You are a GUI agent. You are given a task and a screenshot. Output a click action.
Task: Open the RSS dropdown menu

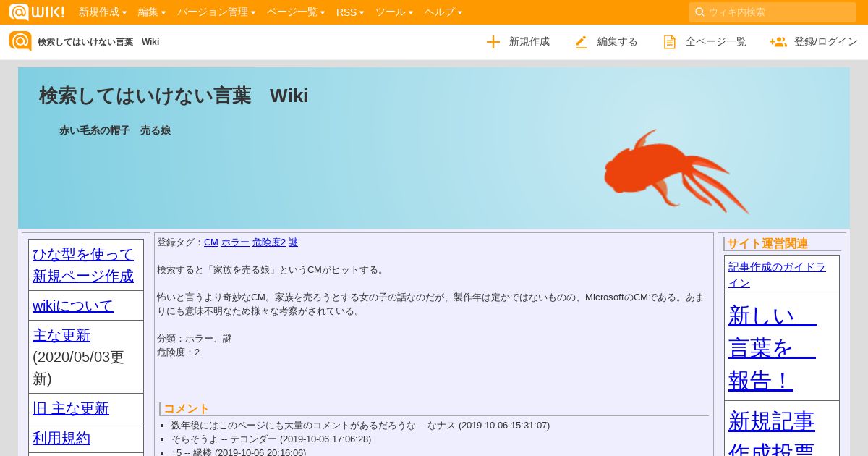click(350, 12)
